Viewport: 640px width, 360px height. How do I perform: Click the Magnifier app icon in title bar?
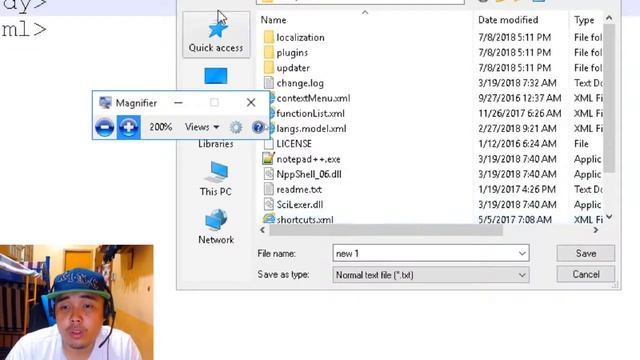[x=105, y=103]
